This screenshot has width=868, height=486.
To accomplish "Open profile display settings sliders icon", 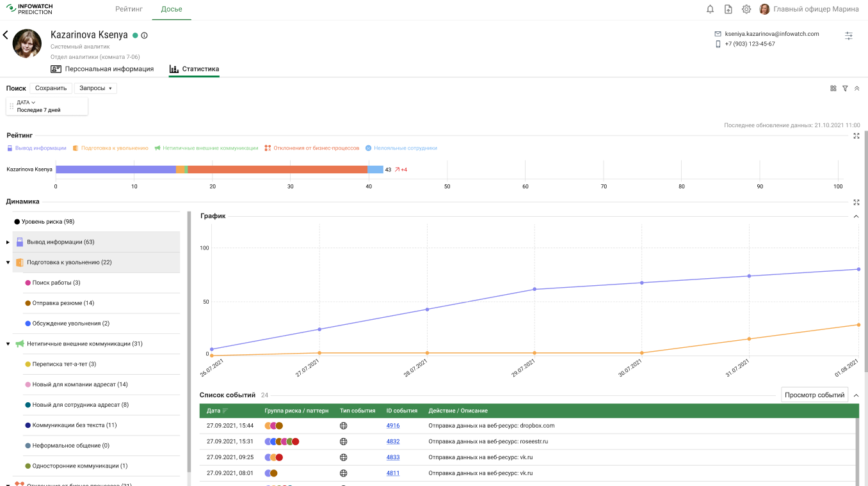I will (849, 36).
